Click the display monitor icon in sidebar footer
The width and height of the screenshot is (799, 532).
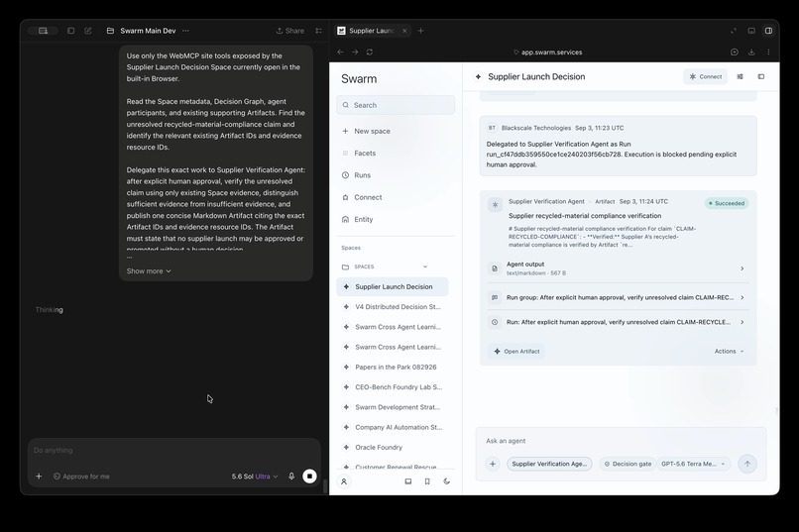(x=408, y=481)
